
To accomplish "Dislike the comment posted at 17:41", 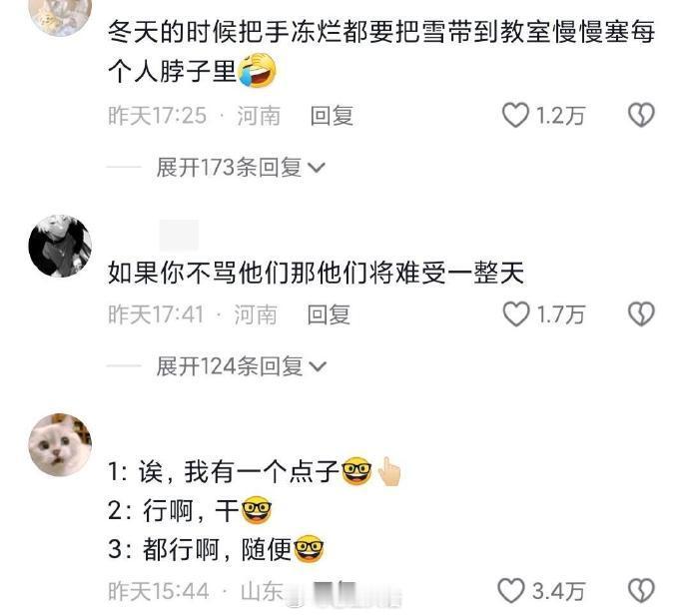I will coord(641,314).
